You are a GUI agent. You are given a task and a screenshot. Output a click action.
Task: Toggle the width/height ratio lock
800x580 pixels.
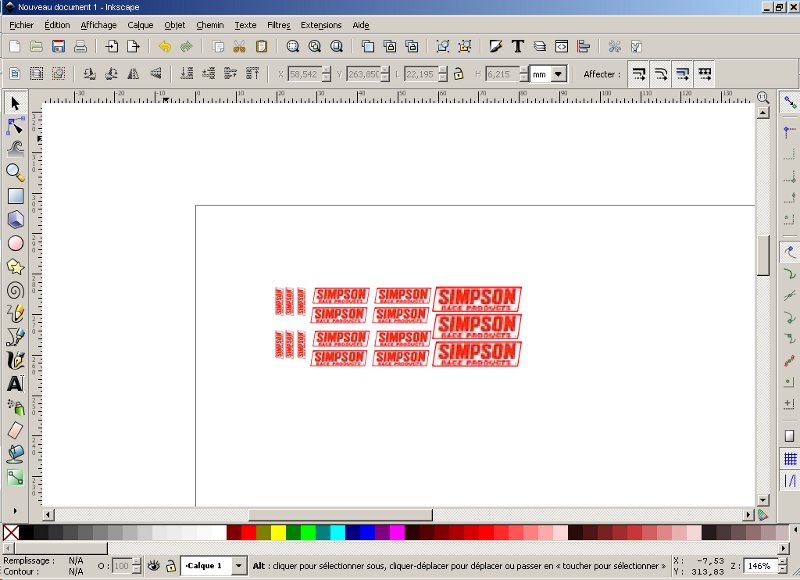click(x=458, y=74)
